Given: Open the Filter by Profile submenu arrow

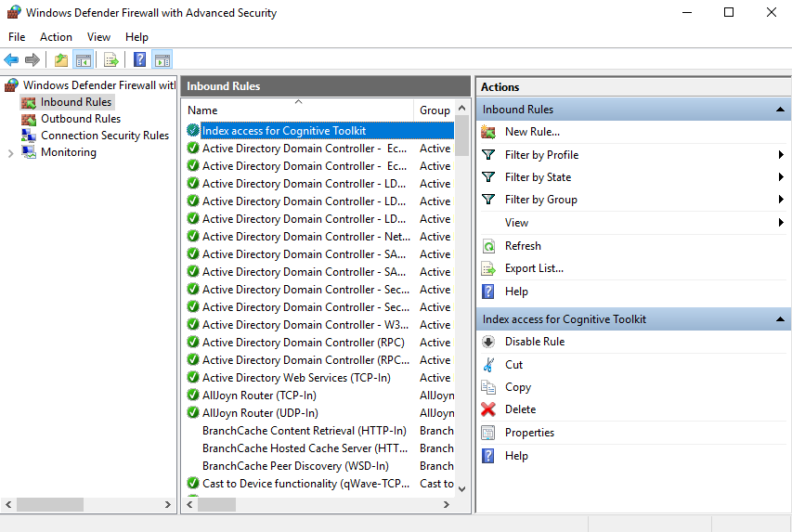Looking at the screenshot, I should point(781,155).
